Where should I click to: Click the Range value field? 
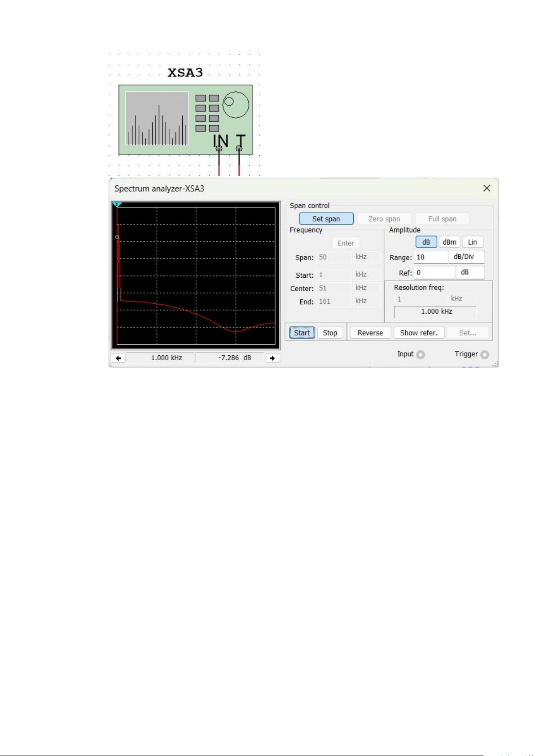[431, 257]
